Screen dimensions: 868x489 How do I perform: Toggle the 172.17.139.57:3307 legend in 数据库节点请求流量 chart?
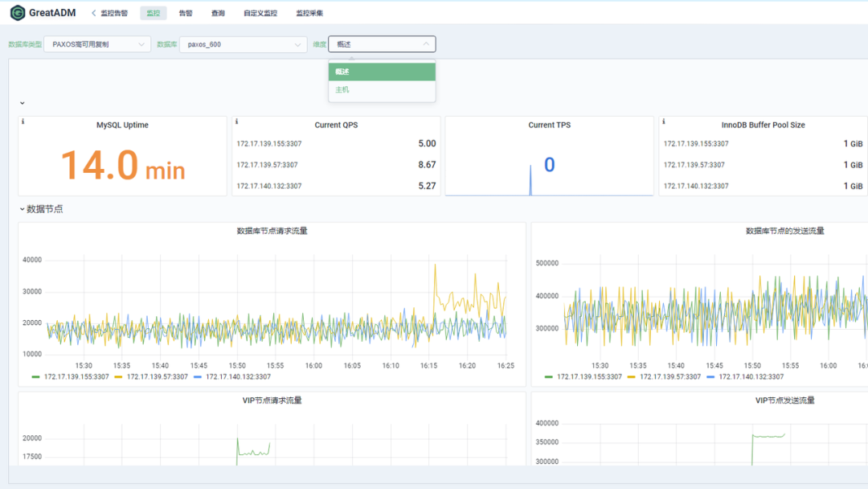click(x=157, y=376)
